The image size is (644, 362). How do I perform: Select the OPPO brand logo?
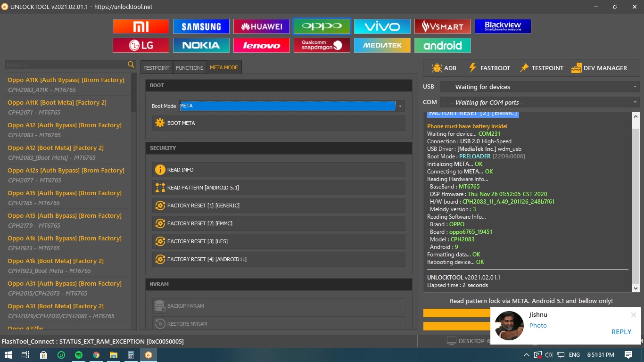(x=322, y=26)
